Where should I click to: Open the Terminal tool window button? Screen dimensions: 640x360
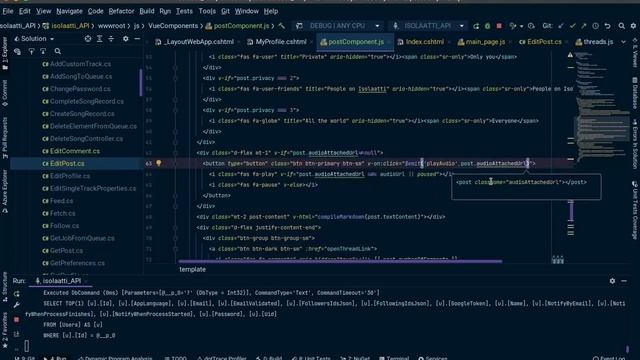point(394,358)
